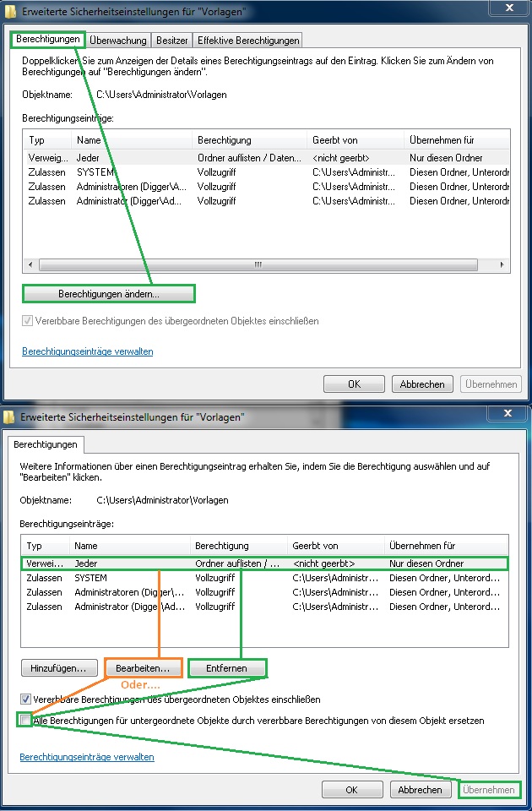The image size is (532, 811).
Task: Click the Berechtigungen ändern... button
Action: point(109,294)
